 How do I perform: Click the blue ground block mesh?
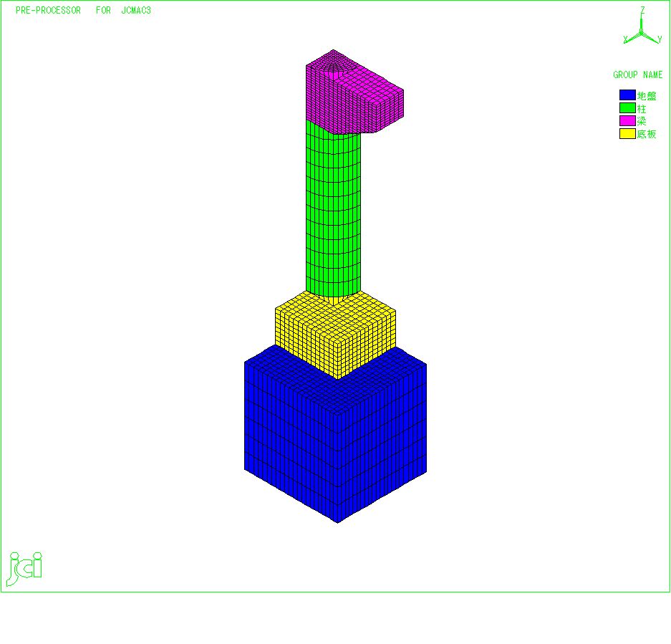point(335,435)
